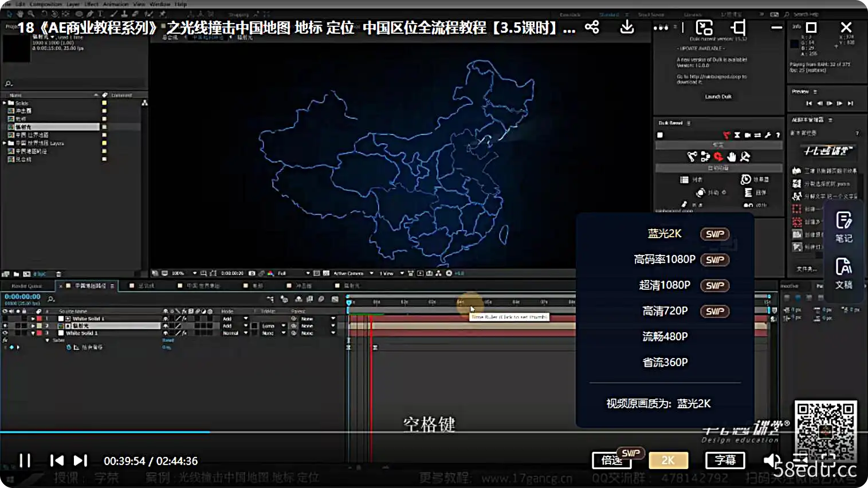Viewport: 868px width, 488px height.
Task: Toggle stopwatch on Saber property
Action: point(69,347)
